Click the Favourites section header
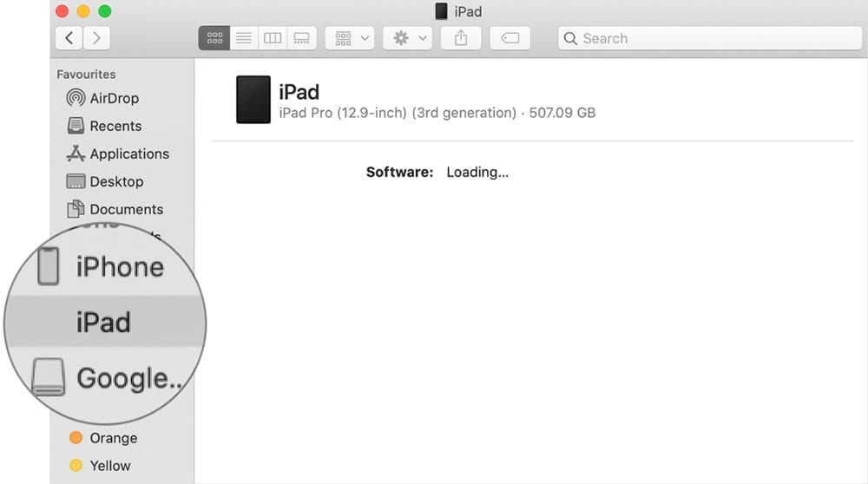Screen dimensions: 868x484 pyautogui.click(x=86, y=74)
